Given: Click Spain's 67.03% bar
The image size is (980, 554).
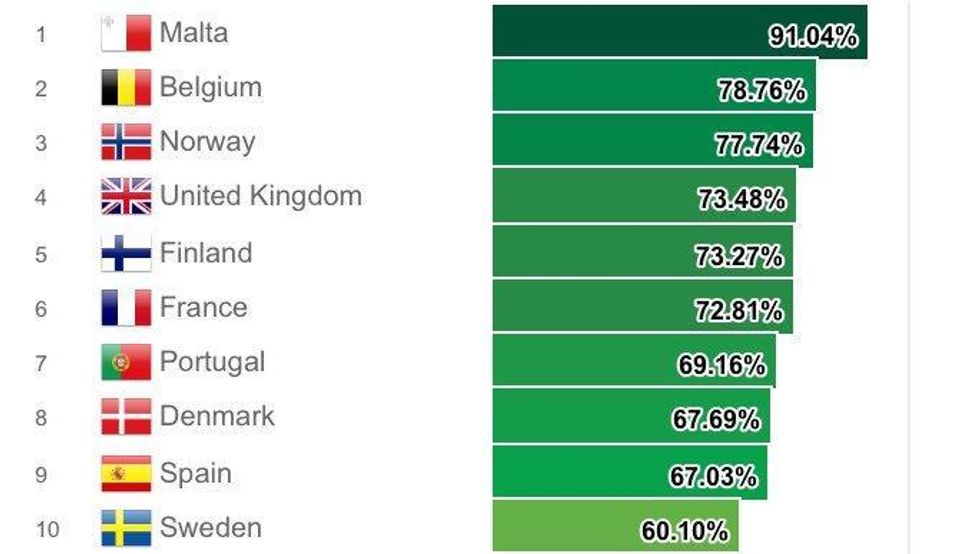Looking at the screenshot, I should (629, 472).
